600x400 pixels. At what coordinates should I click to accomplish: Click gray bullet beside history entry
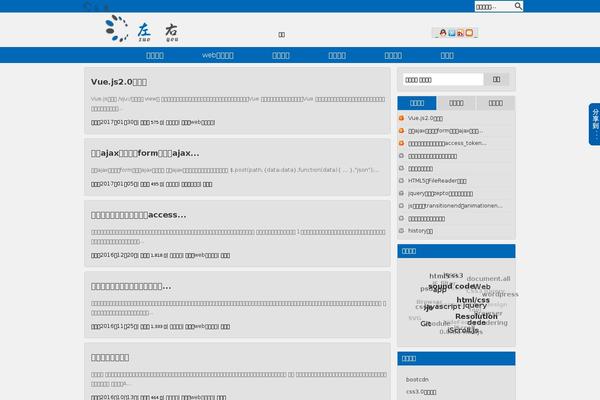point(401,231)
